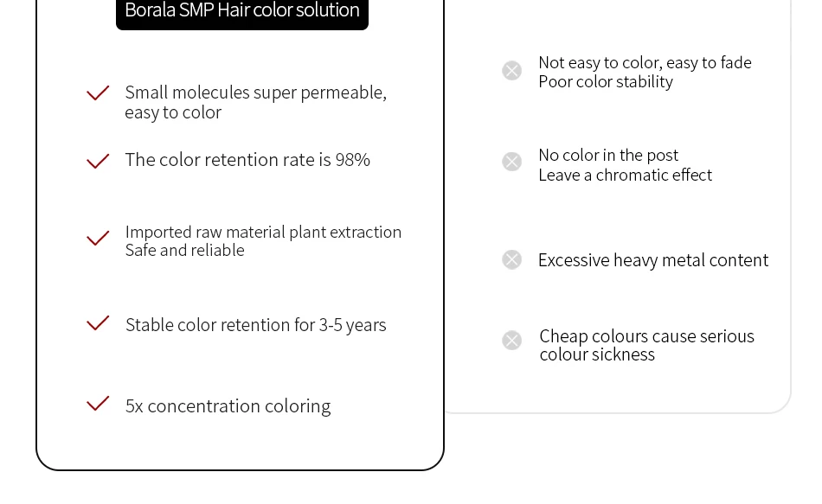Screen dimensions: 822x504
Task: Click the 'Borala SMP Hair color solution' black label
Action: (242, 13)
